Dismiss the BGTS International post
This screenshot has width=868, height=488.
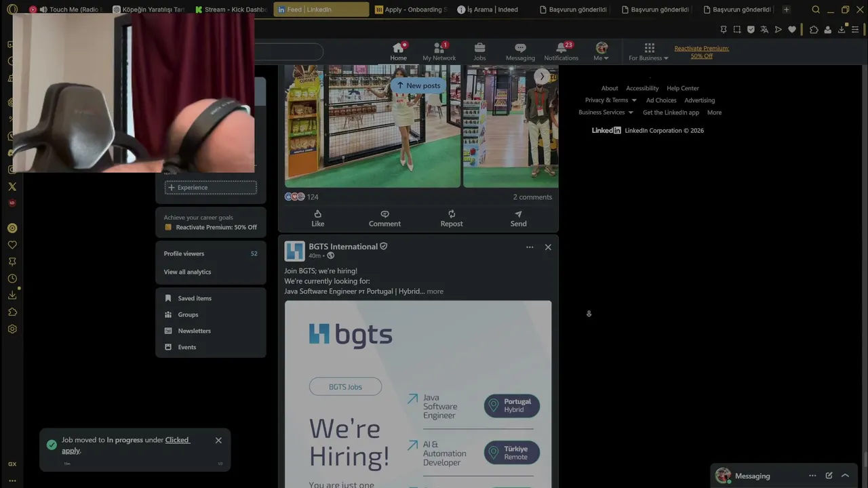coord(548,247)
